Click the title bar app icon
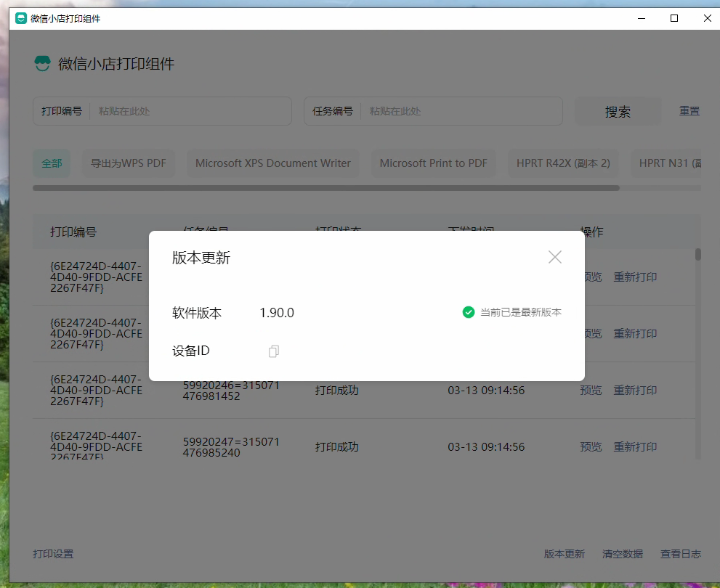Screen dimensions: 720x588 coord(20,18)
